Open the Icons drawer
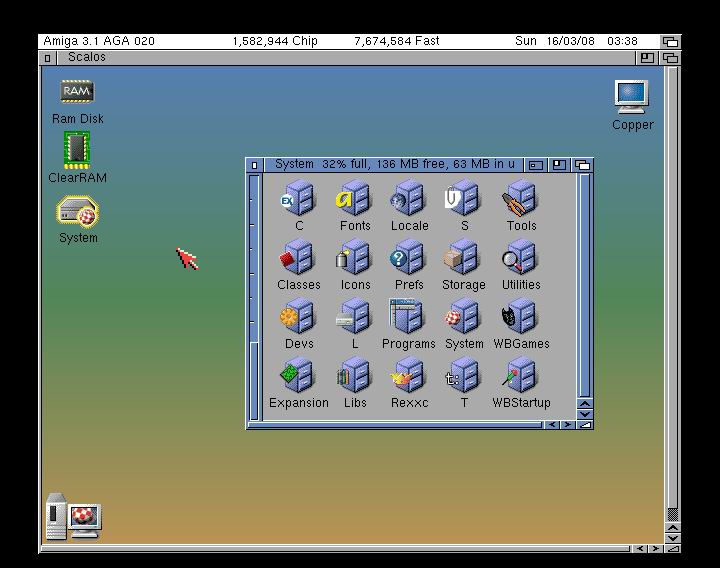Viewport: 720px width, 568px height. click(354, 257)
